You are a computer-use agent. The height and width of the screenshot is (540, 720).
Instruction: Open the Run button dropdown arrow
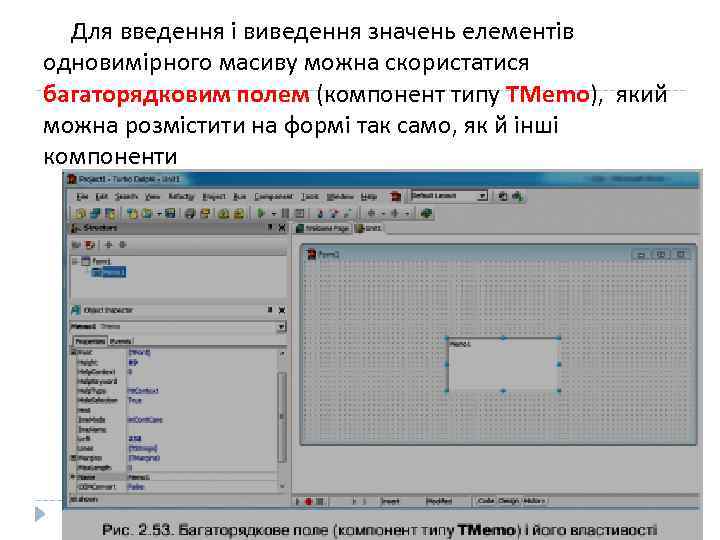coord(273,214)
